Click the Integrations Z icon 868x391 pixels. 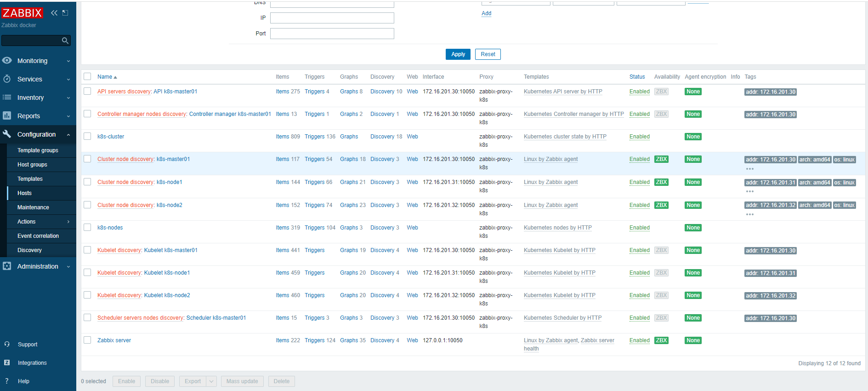point(7,362)
